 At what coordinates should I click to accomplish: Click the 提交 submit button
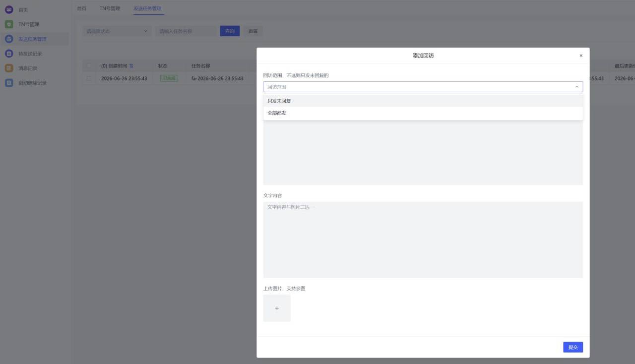tap(573, 347)
